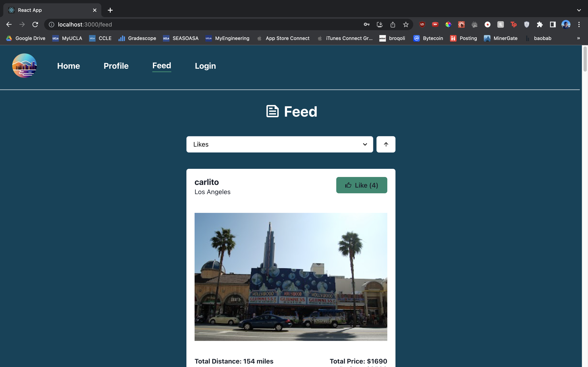
Task: Bookmark this page with star icon
Action: coord(405,24)
